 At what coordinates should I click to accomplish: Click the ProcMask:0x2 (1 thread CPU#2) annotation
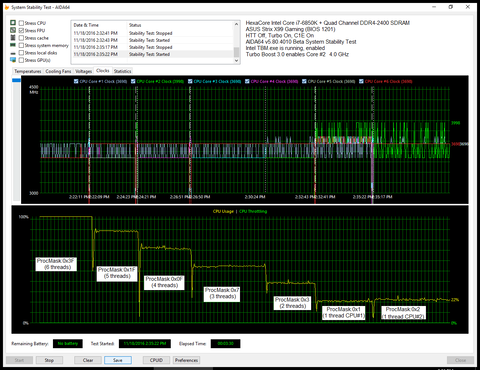[403, 312]
